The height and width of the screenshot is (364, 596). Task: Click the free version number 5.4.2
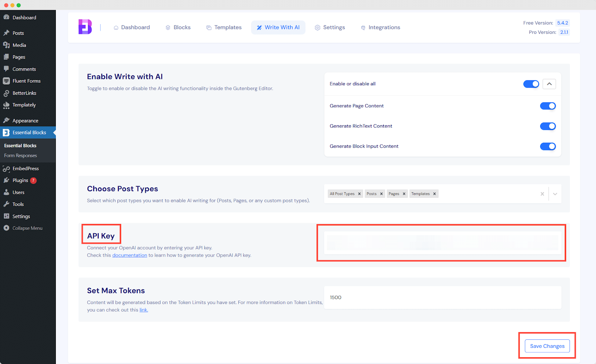(x=562, y=23)
